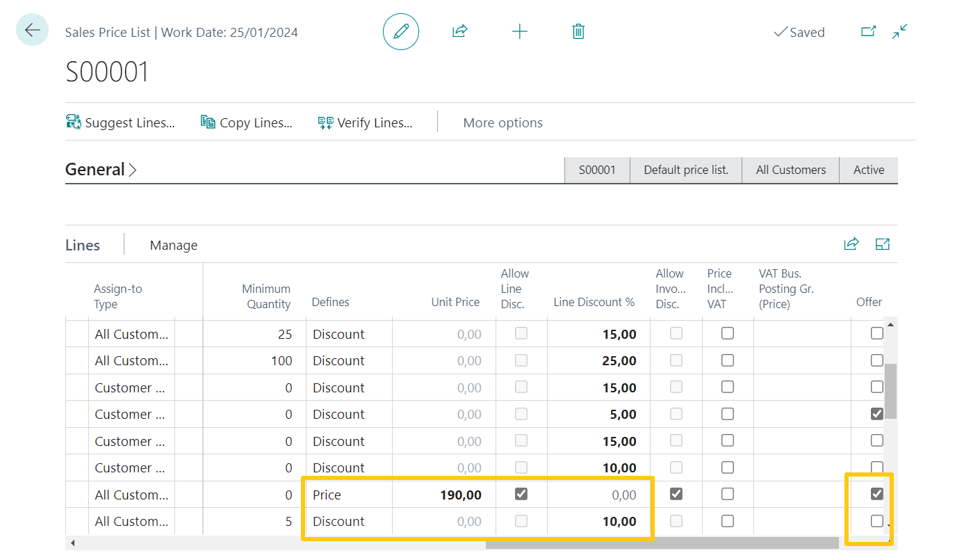Open the Line Discount % column header

click(x=594, y=302)
